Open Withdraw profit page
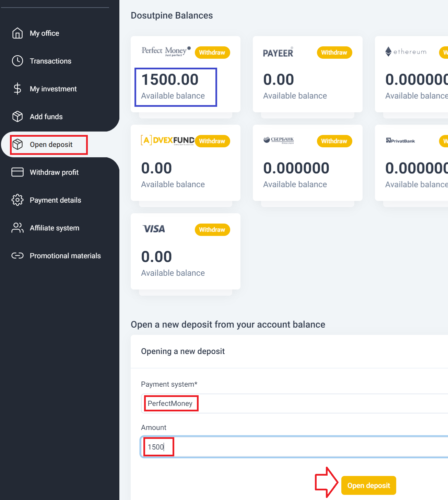 point(54,172)
